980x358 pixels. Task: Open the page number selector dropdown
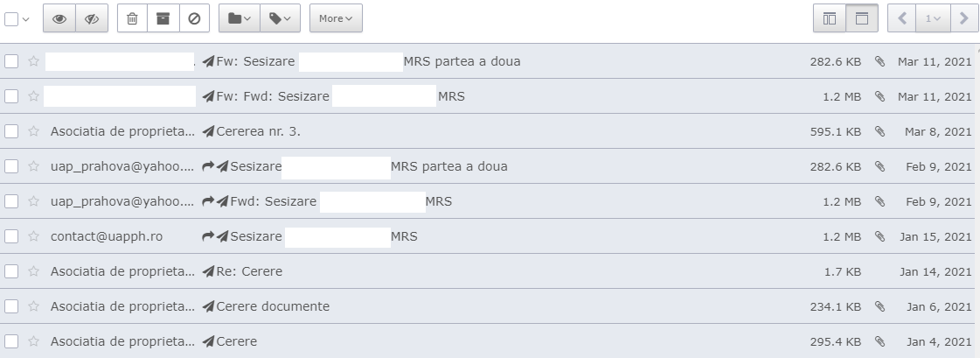point(933,18)
